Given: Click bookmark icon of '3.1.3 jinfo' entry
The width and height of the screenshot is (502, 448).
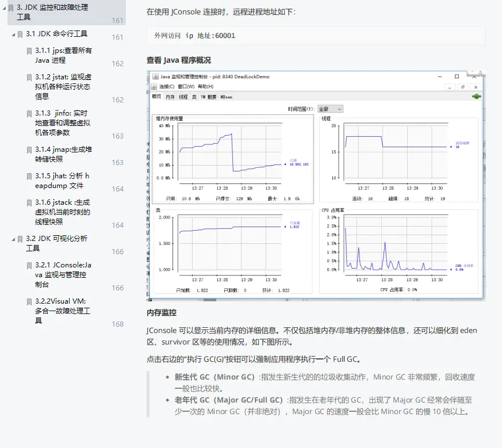Looking at the screenshot, I should pyautogui.click(x=29, y=114).
